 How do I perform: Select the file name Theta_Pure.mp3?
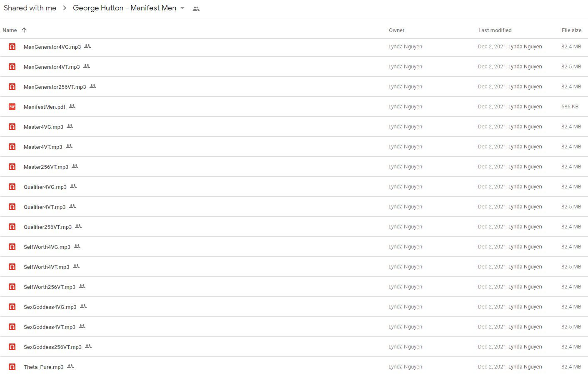tap(44, 367)
